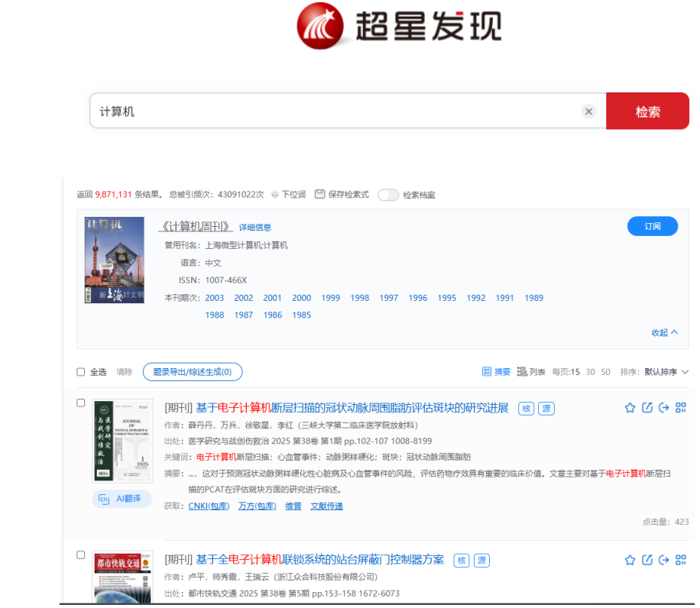Open the 计算机周刊 cover thumbnail

point(115,260)
